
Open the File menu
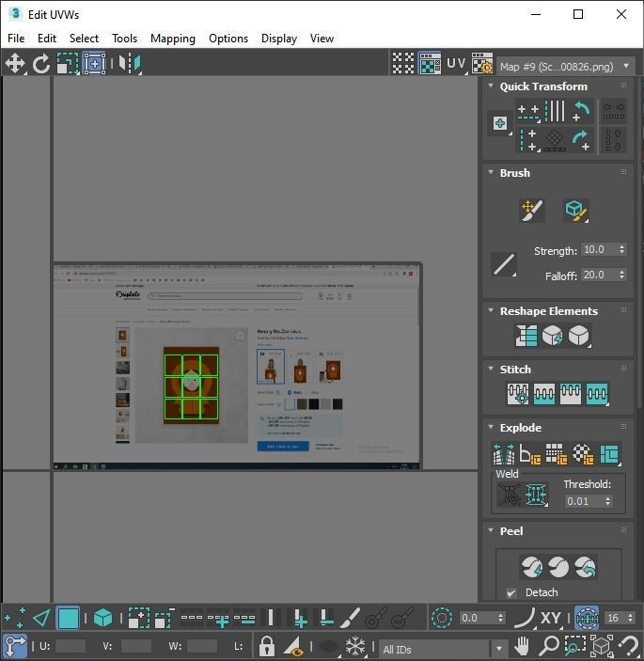point(16,39)
